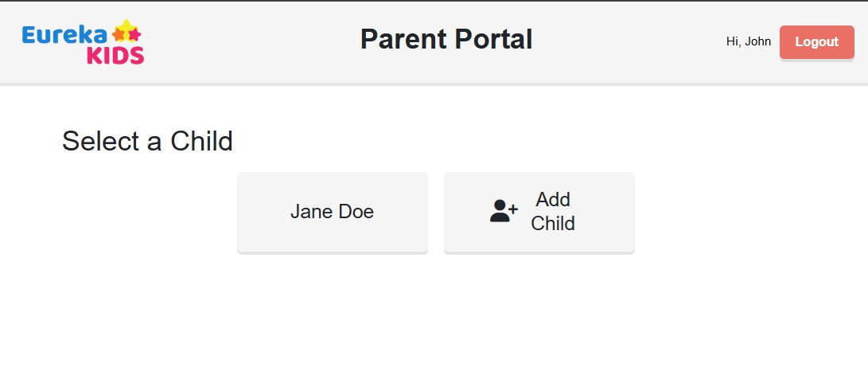
Task: Click the name John in the greeting
Action: pos(758,41)
